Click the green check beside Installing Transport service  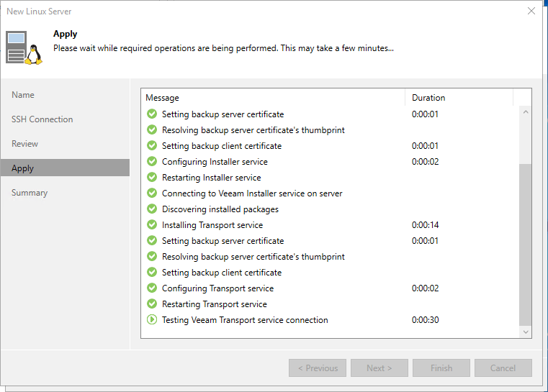point(151,225)
